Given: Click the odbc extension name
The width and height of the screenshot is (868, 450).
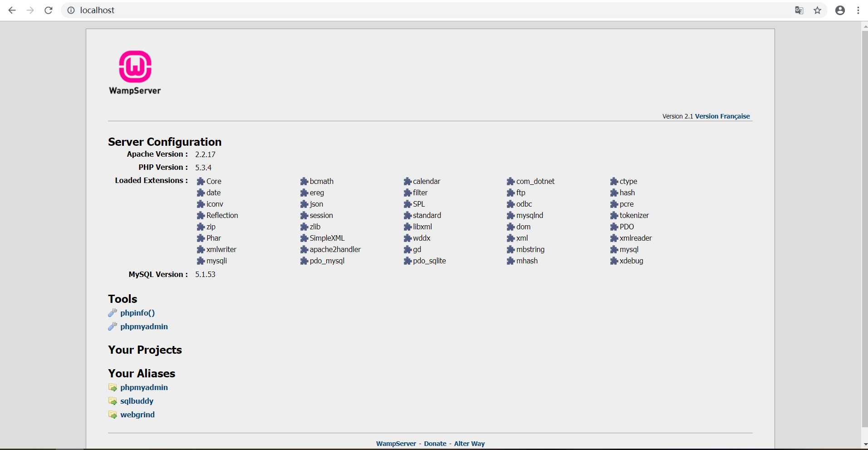Looking at the screenshot, I should pyautogui.click(x=524, y=204).
